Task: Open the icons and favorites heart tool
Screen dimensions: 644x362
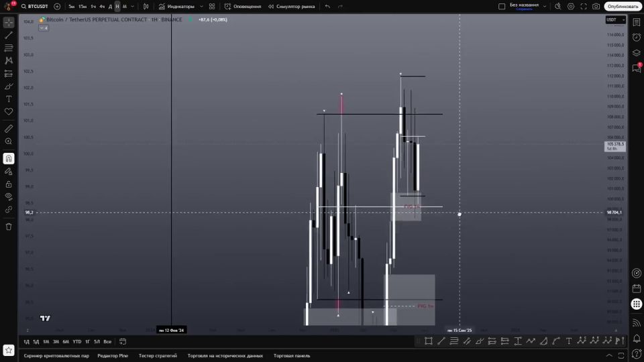Action: (9, 112)
